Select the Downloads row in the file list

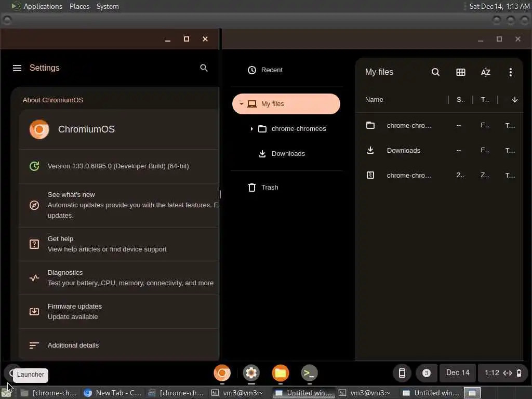point(440,150)
